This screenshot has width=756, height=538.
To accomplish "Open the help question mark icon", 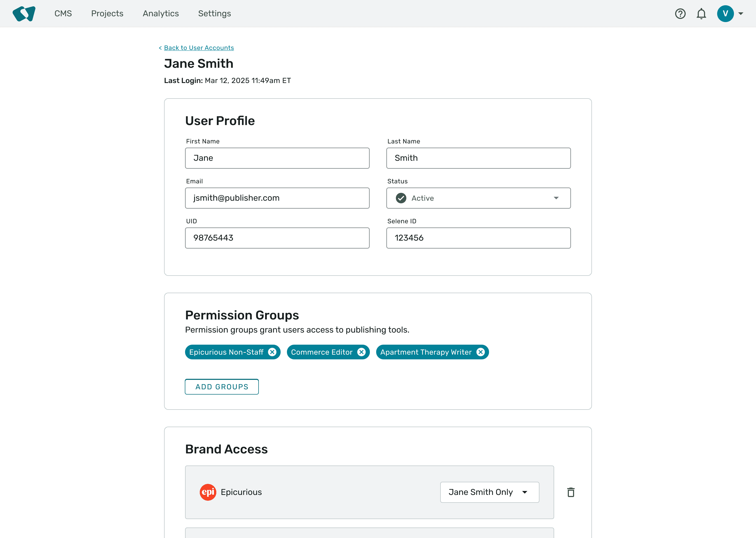I will [680, 14].
